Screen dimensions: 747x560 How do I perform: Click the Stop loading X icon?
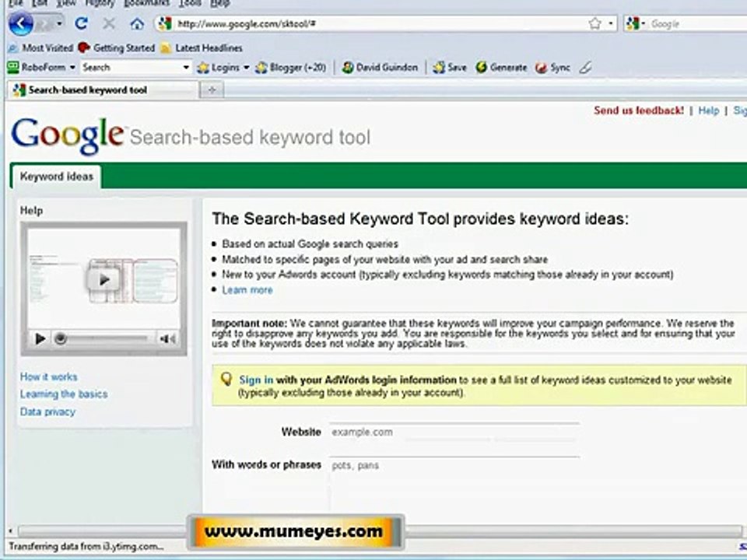pos(109,23)
